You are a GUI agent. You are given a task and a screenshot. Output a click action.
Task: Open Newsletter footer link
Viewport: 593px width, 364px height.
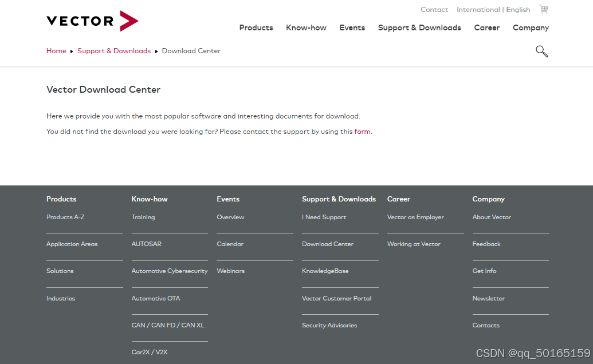(x=488, y=298)
